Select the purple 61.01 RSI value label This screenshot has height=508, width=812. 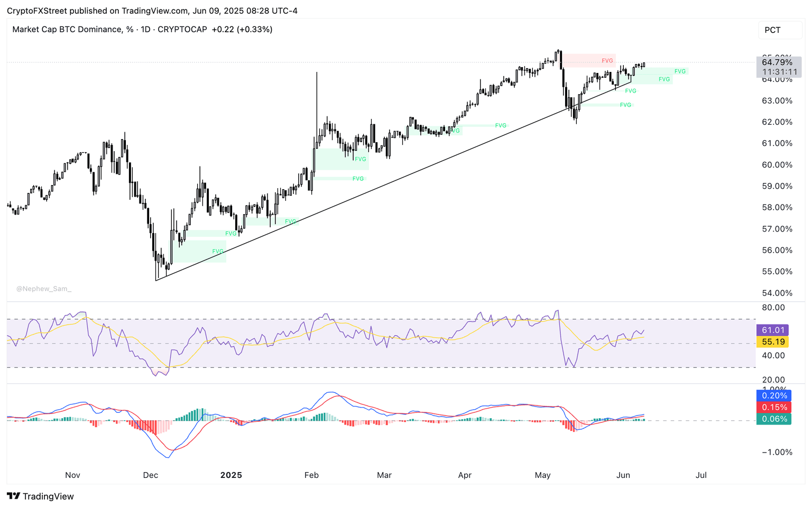[x=773, y=329]
